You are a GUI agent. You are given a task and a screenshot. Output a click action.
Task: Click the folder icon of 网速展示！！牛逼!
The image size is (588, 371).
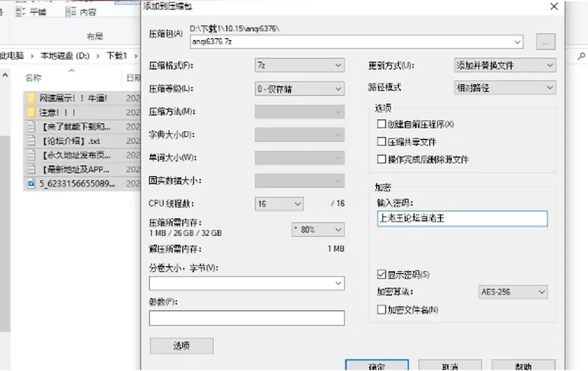click(31, 98)
